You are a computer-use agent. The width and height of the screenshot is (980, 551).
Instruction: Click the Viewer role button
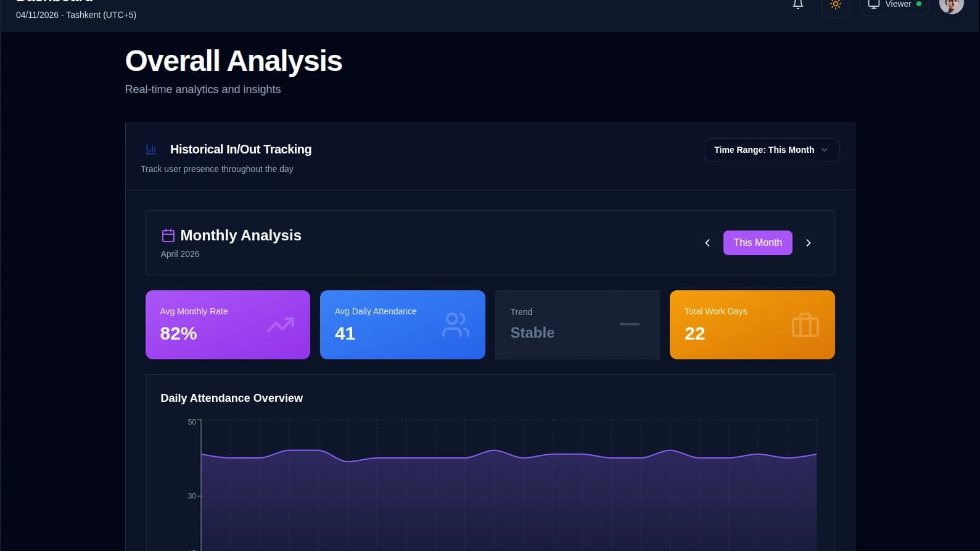pyautogui.click(x=894, y=5)
